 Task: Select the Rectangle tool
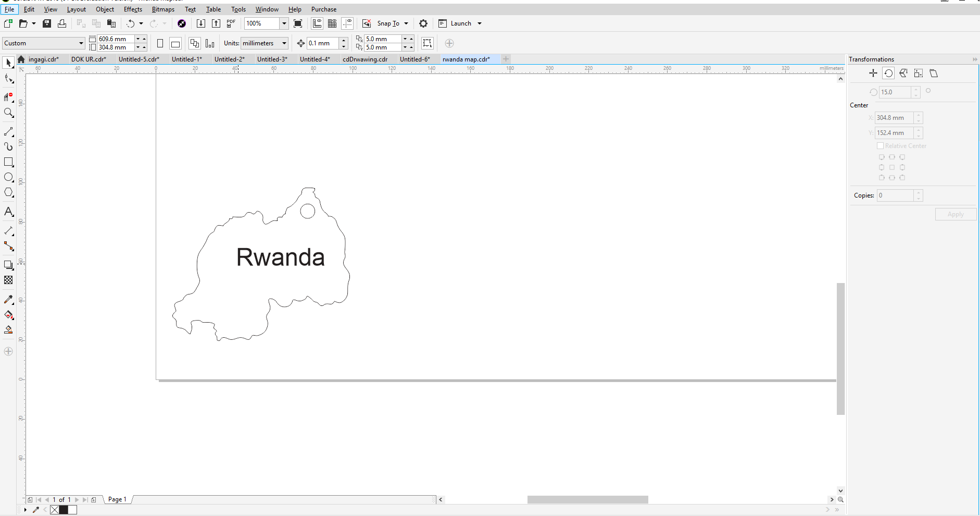[x=8, y=162]
